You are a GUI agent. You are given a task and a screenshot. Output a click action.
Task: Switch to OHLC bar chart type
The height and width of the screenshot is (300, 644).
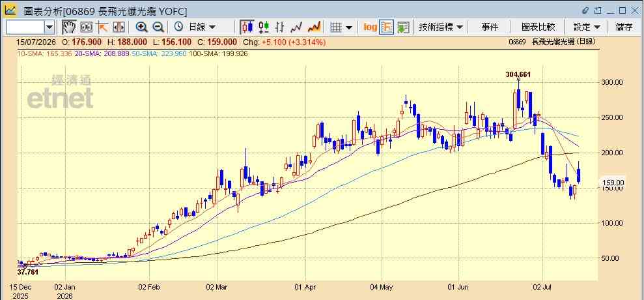(x=280, y=27)
